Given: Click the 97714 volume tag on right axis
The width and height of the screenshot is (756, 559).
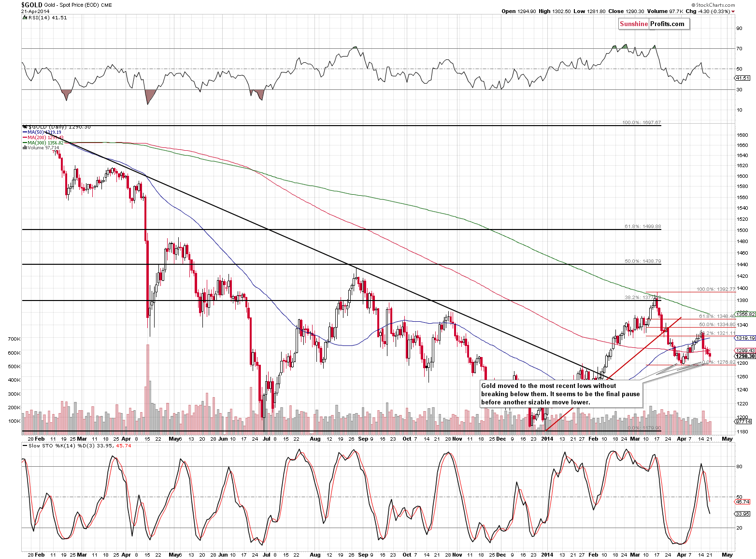Looking at the screenshot, I should (x=743, y=421).
